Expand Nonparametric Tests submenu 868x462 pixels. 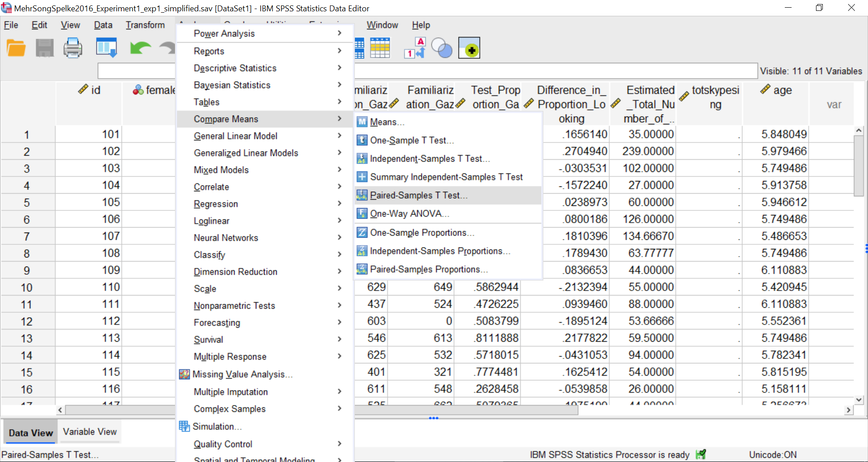click(x=339, y=305)
